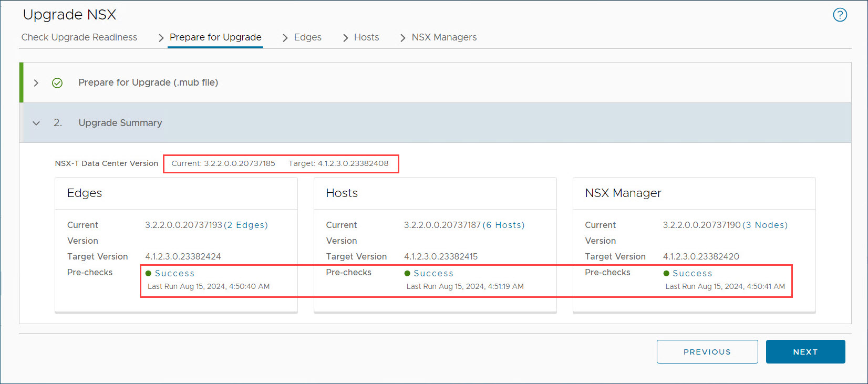Click the green Success dot under Edges
The height and width of the screenshot is (384, 868).
pyautogui.click(x=148, y=273)
